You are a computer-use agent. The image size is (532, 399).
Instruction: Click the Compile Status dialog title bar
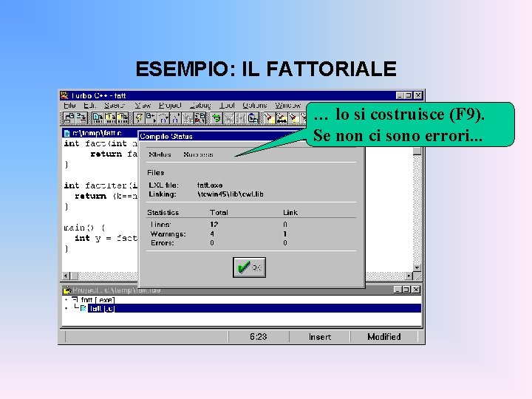pos(222,137)
